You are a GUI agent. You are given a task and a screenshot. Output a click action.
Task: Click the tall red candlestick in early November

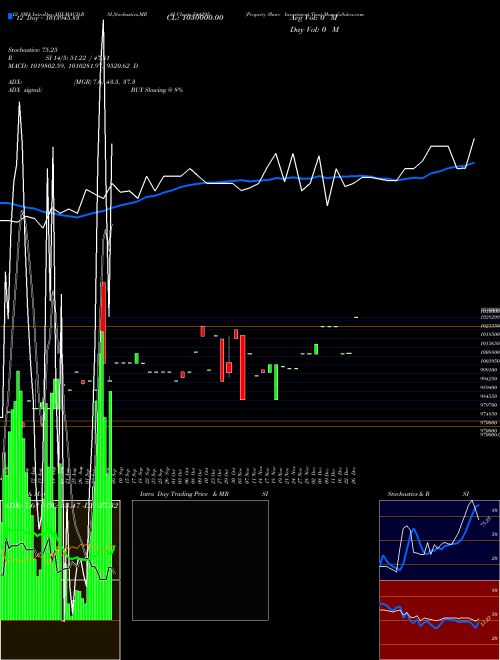click(243, 367)
